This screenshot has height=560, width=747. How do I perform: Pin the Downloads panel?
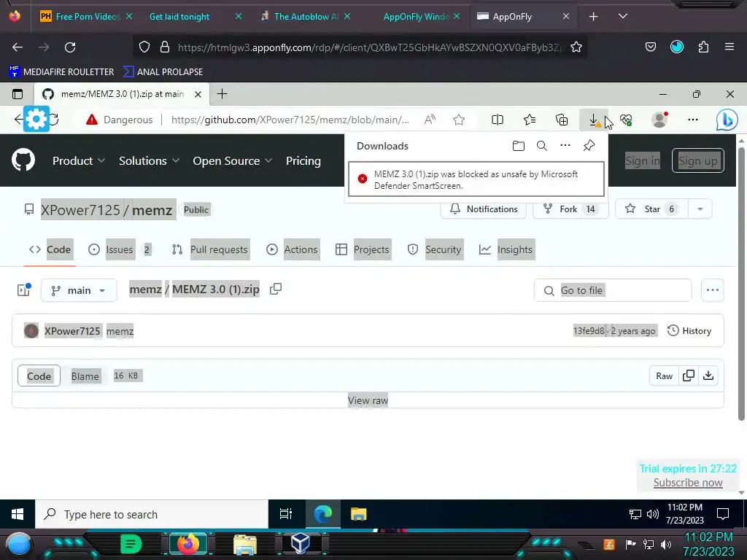pos(589,145)
